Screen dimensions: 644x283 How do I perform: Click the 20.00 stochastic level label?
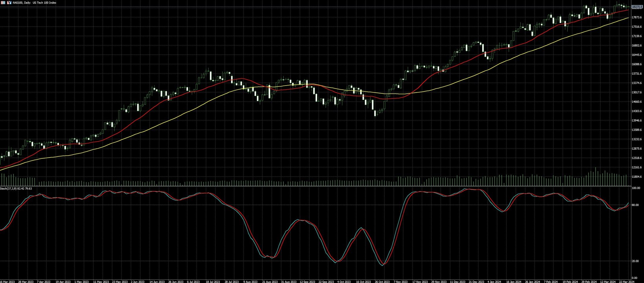(635, 261)
